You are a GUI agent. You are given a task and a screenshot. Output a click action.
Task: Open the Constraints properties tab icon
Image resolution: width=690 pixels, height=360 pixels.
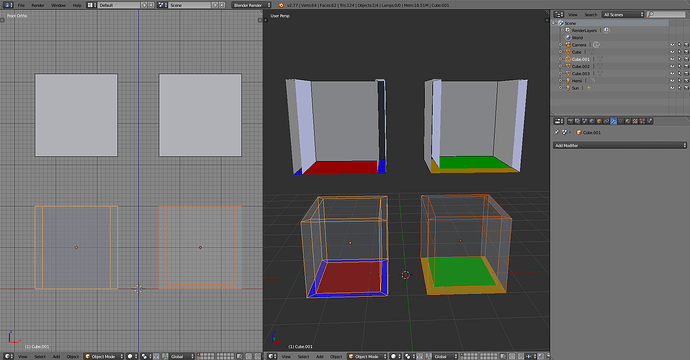point(606,121)
